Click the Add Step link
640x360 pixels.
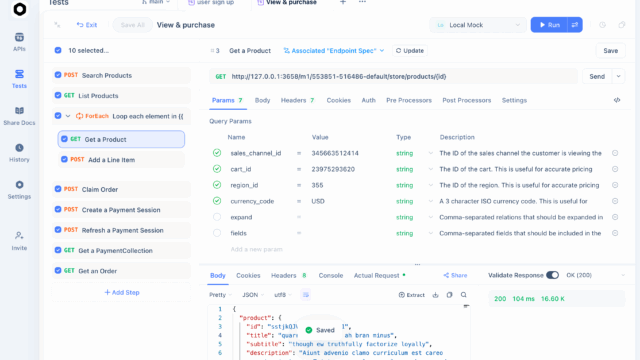pyautogui.click(x=122, y=292)
